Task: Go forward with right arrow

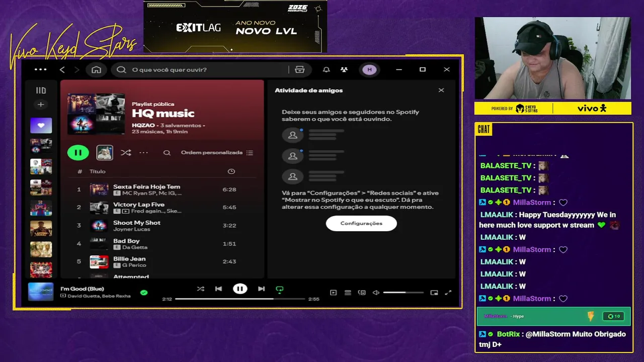Action: [x=76, y=69]
